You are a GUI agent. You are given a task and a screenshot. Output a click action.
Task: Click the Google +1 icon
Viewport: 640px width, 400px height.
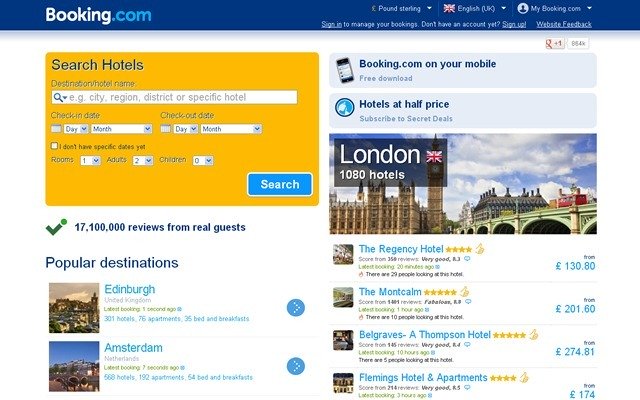point(554,43)
